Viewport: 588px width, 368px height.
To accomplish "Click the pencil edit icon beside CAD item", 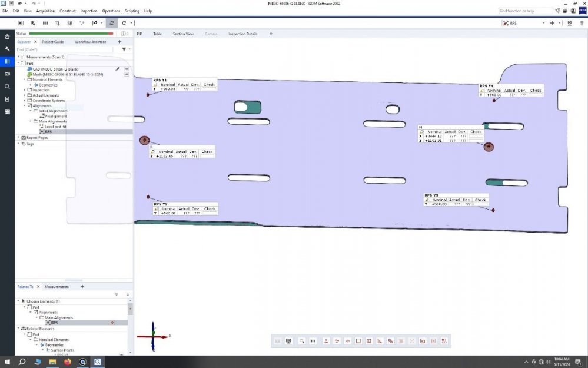I will 118,69.
